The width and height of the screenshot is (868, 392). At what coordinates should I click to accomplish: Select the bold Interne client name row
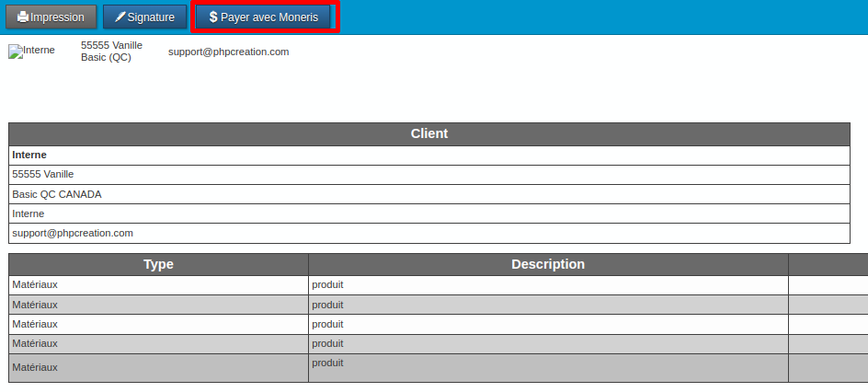click(29, 156)
